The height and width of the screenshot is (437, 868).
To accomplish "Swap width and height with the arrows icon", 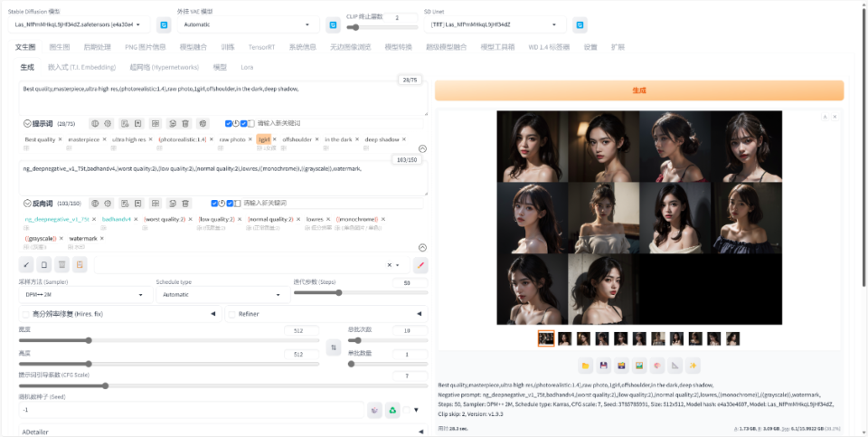I will point(334,347).
